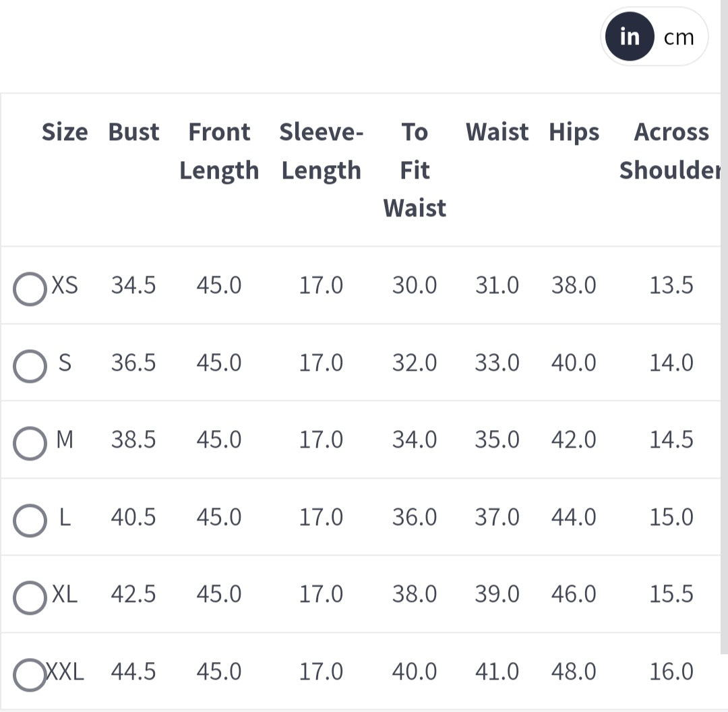This screenshot has width=728, height=712.
Task: Select the S size radio button
Action: (x=30, y=366)
